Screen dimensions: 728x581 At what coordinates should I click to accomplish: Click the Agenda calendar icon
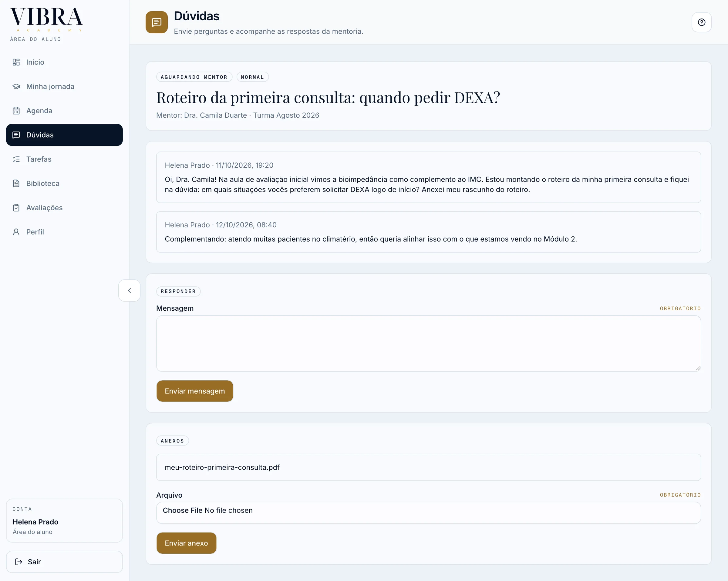click(16, 111)
